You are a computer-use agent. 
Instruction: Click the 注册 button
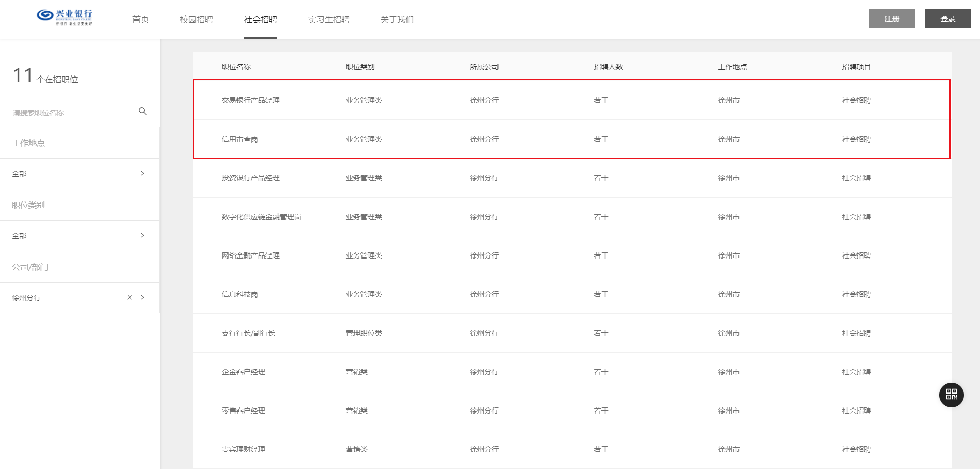pos(892,19)
